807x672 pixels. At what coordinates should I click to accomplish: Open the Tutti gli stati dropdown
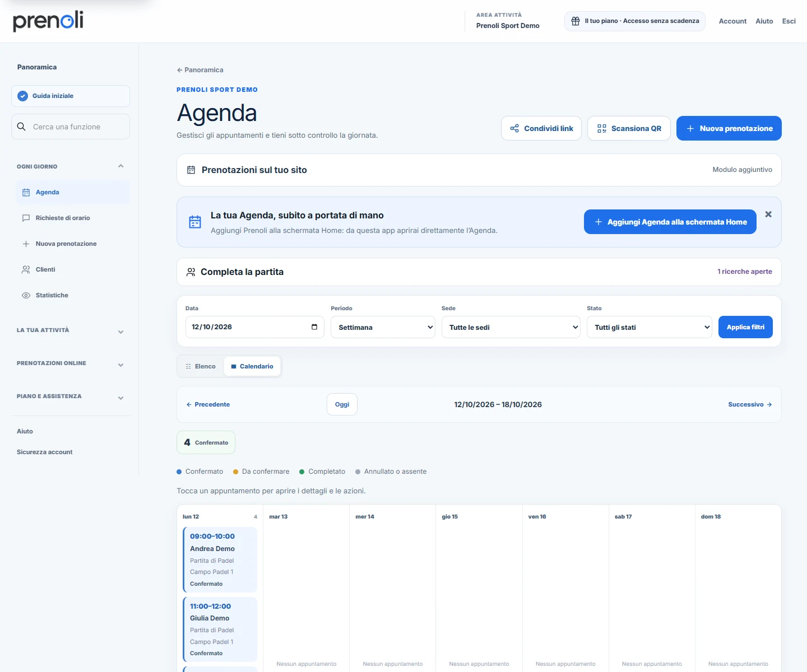[650, 328]
